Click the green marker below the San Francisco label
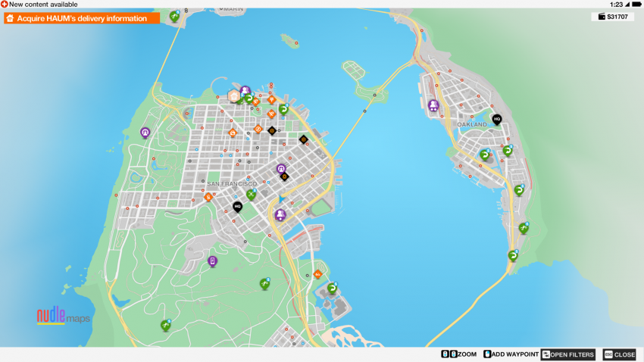This screenshot has height=362, width=644. pyautogui.click(x=252, y=195)
